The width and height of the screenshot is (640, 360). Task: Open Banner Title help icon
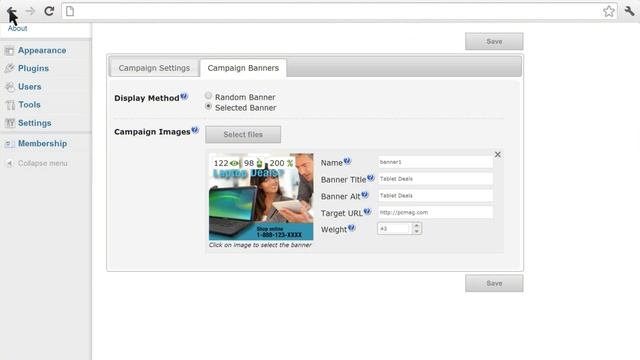[371, 178]
